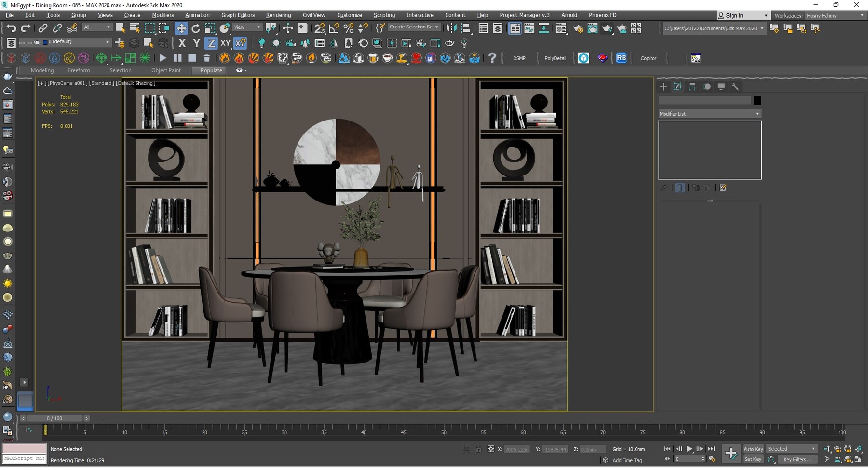Viewport: 868px width, 470px height.
Task: Open the Rendering menu
Action: pyautogui.click(x=278, y=15)
